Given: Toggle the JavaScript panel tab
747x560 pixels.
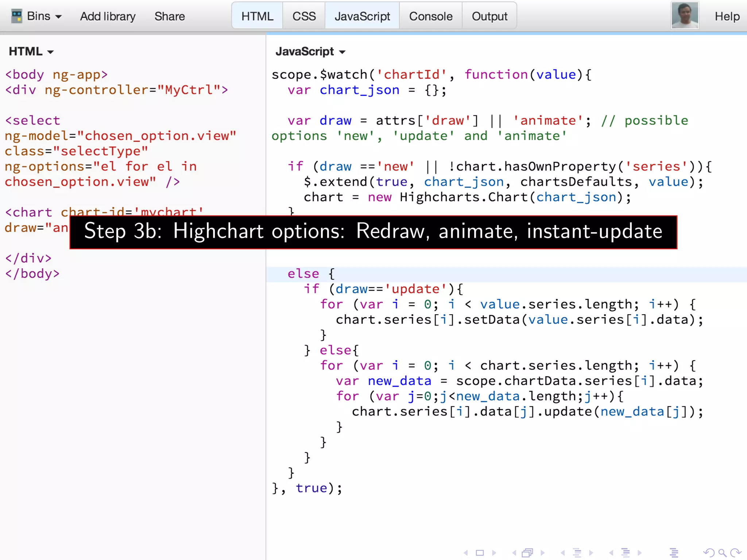Looking at the screenshot, I should tap(362, 16).
